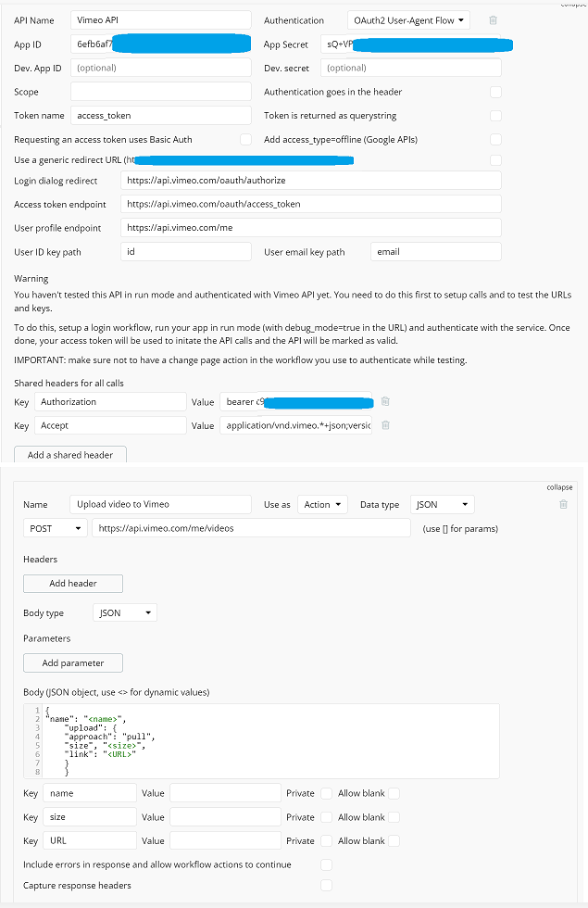
Task: Delete the Upload video to Vimeo call
Action: 563,504
